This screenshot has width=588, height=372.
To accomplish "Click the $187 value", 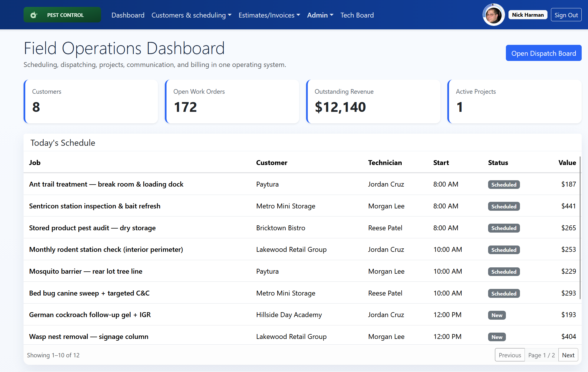I will (568, 184).
